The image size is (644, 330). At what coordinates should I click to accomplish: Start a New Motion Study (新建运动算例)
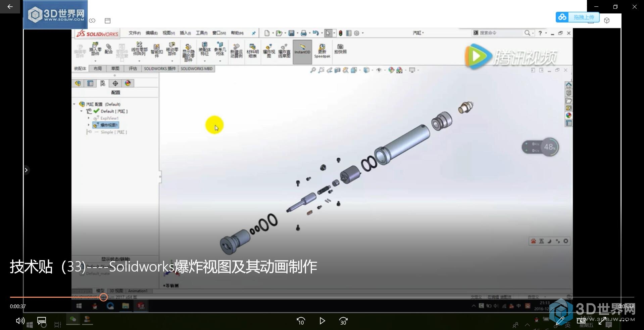pos(236,51)
